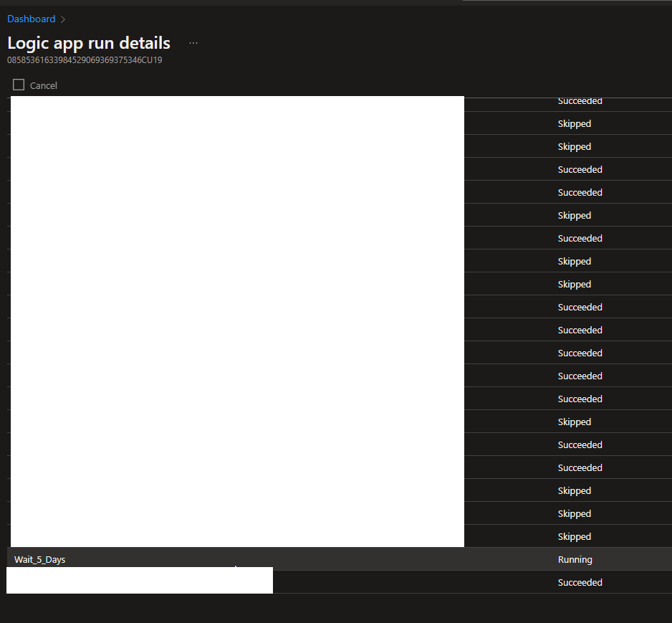Click the breadcrumb chevron after Dashboard
Screen dimensions: 672x623
pos(63,19)
